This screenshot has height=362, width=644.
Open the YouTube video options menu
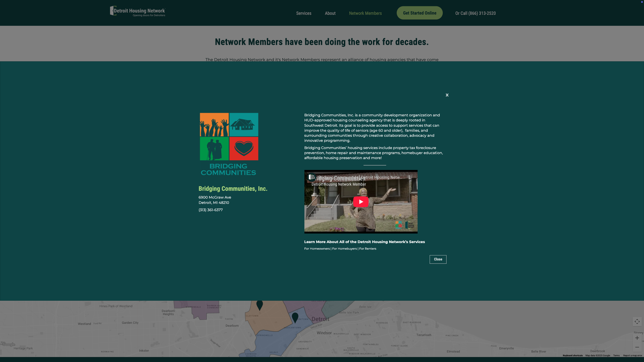pyautogui.click(x=409, y=177)
